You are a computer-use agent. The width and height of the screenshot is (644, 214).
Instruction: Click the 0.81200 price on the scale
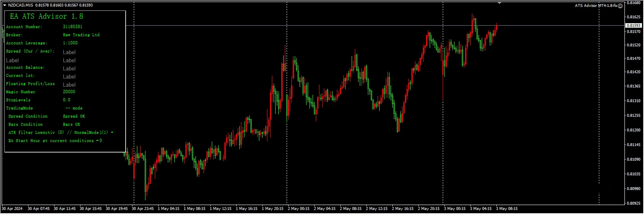633,130
